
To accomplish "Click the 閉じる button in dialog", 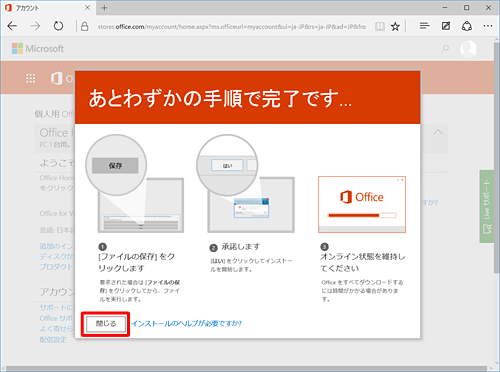I will (106, 324).
